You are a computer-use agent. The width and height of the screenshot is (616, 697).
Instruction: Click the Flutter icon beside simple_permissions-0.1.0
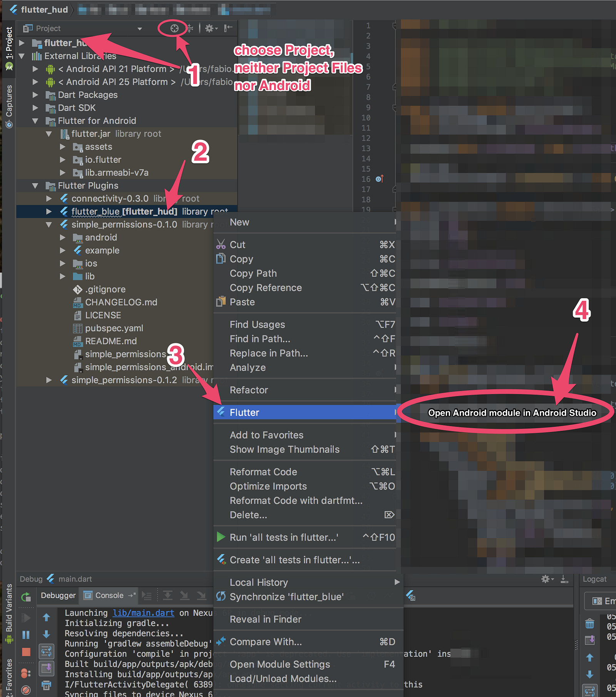tap(64, 224)
